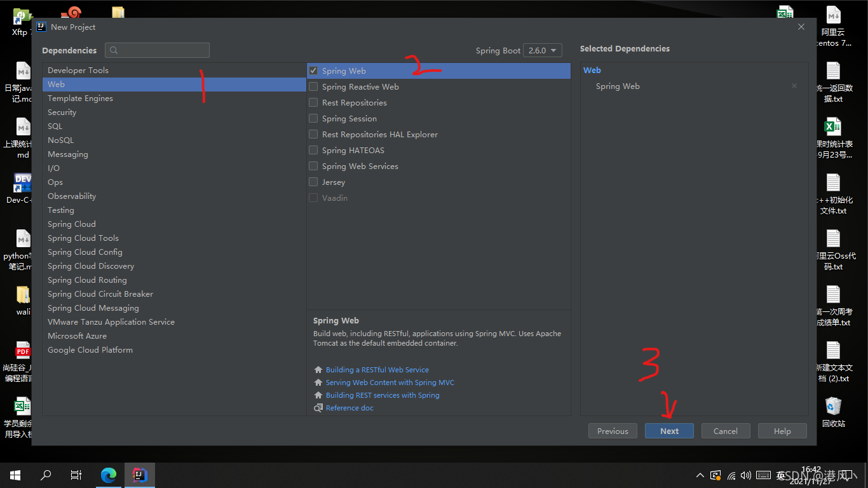
Task: Click the Cancel button
Action: pos(726,431)
